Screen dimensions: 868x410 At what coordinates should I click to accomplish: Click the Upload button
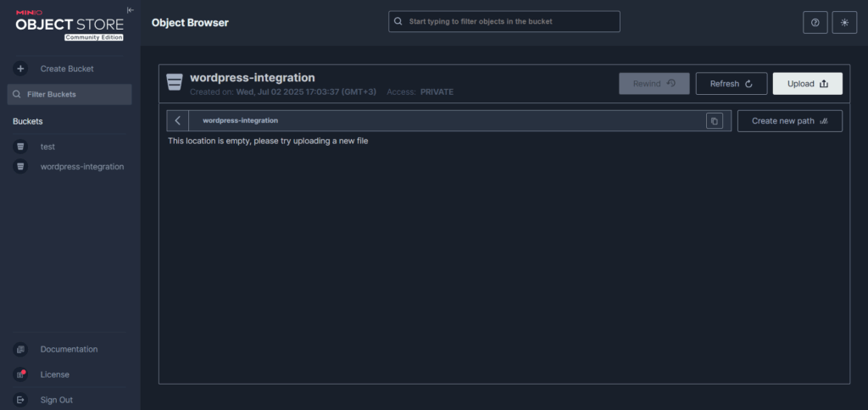point(808,84)
